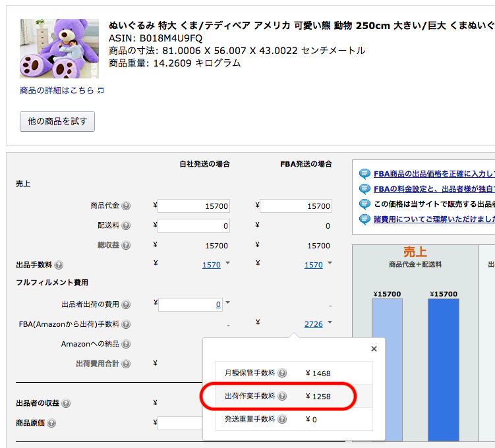Click the 自社発送 商品代金 input field
Screen dimensions: 495x448
point(194,206)
